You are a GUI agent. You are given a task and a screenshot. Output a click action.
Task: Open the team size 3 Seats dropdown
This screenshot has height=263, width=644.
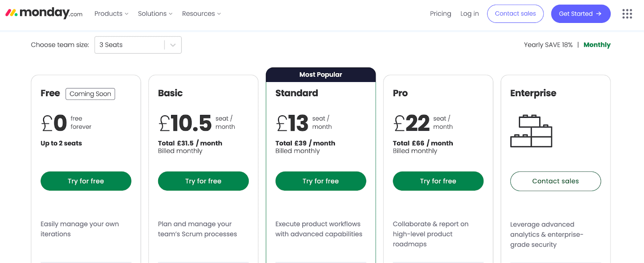coord(138,45)
